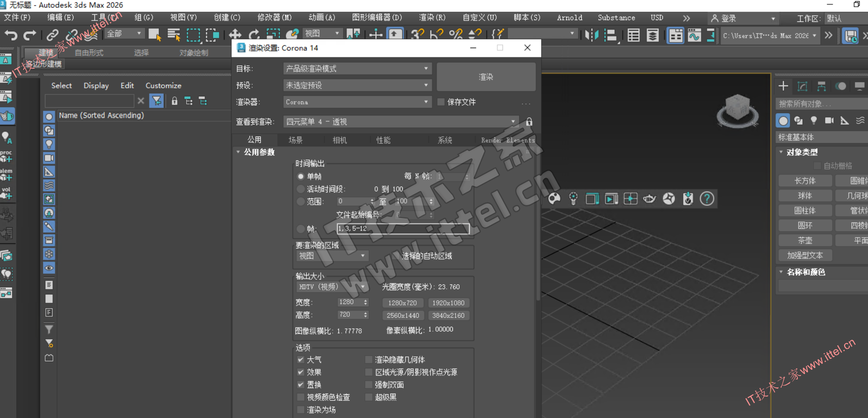Enable the 保存文件 checkbox

(441, 102)
